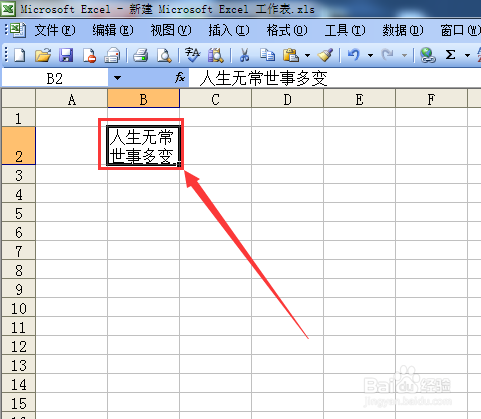Run the Spelling check icon
Viewport: 481px width, 419px height.
click(192, 55)
